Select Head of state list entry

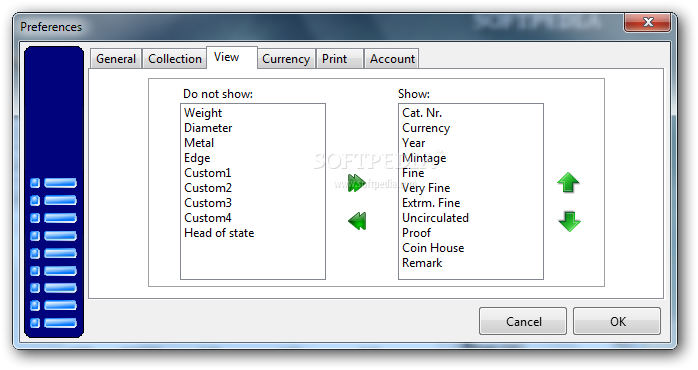click(x=252, y=233)
